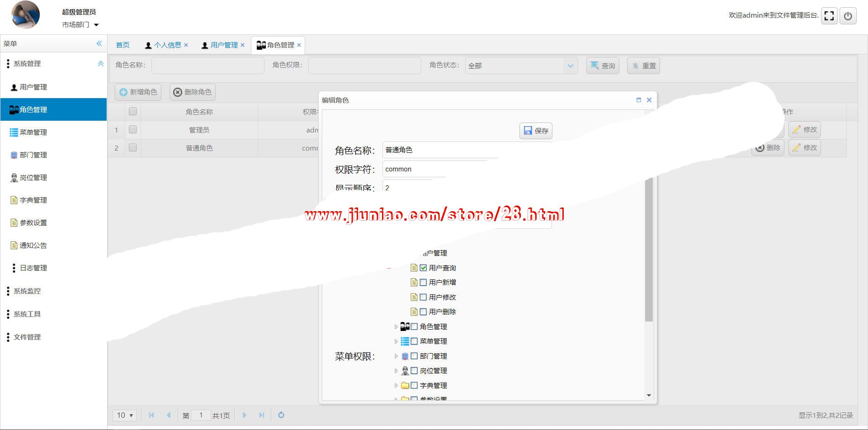Collapse the 系统管理 menu group

(100, 64)
